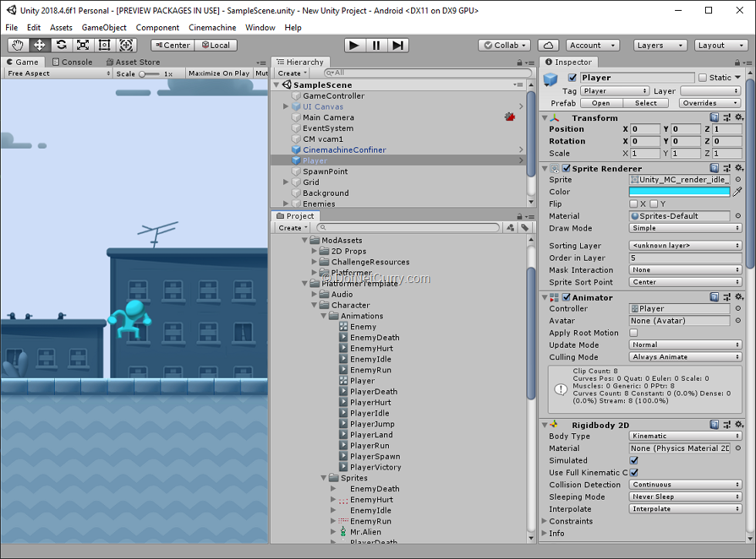The width and height of the screenshot is (756, 559).
Task: Select the Scale tool
Action: [x=83, y=45]
